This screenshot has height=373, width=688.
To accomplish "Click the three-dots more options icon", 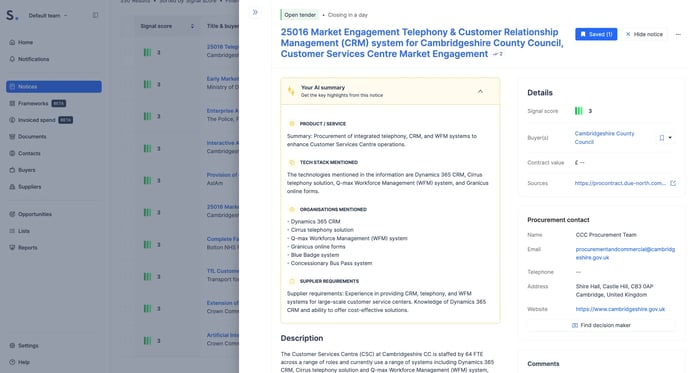I will pos(678,34).
